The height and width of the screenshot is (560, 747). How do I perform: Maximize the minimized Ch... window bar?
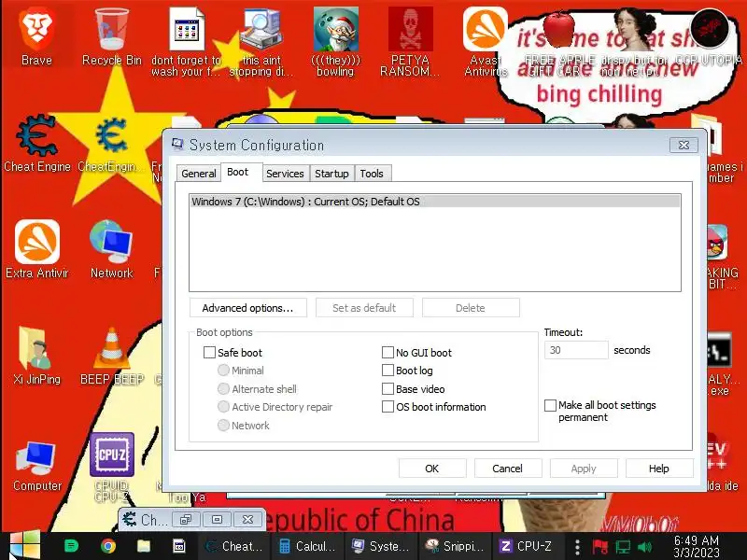pyautogui.click(x=217, y=519)
